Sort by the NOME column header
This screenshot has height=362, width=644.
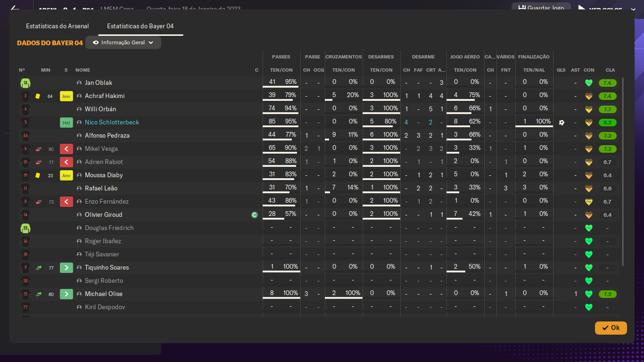(83, 70)
